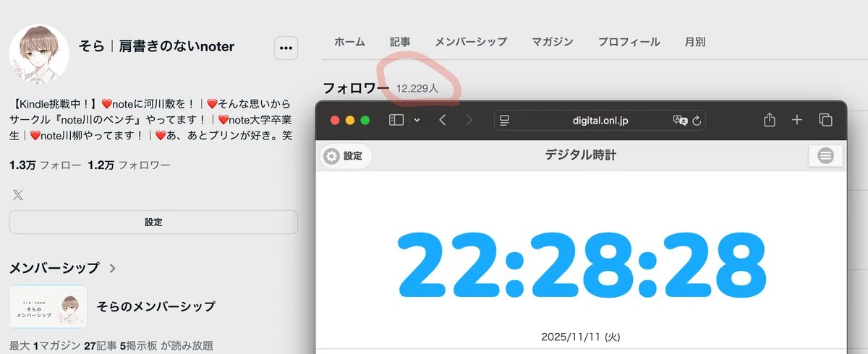Click the translate icon in address bar
868x354 pixels.
coord(680,120)
